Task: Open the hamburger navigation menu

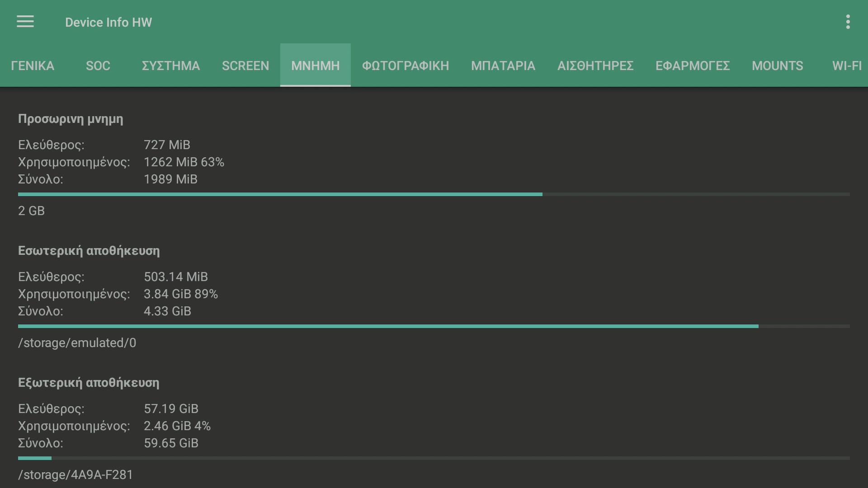Action: [x=25, y=22]
